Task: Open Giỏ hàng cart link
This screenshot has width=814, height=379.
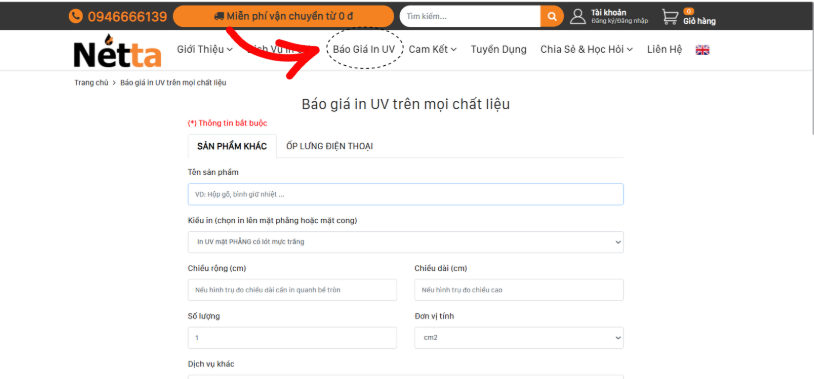Action: [699, 21]
